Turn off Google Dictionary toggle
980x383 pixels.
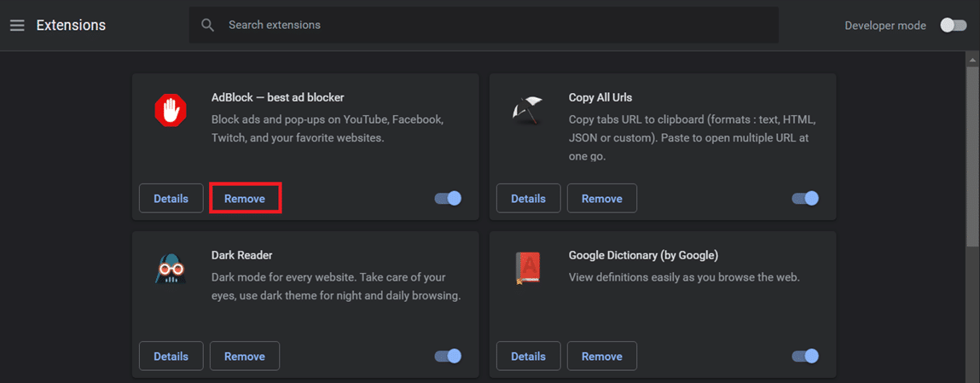pos(805,356)
